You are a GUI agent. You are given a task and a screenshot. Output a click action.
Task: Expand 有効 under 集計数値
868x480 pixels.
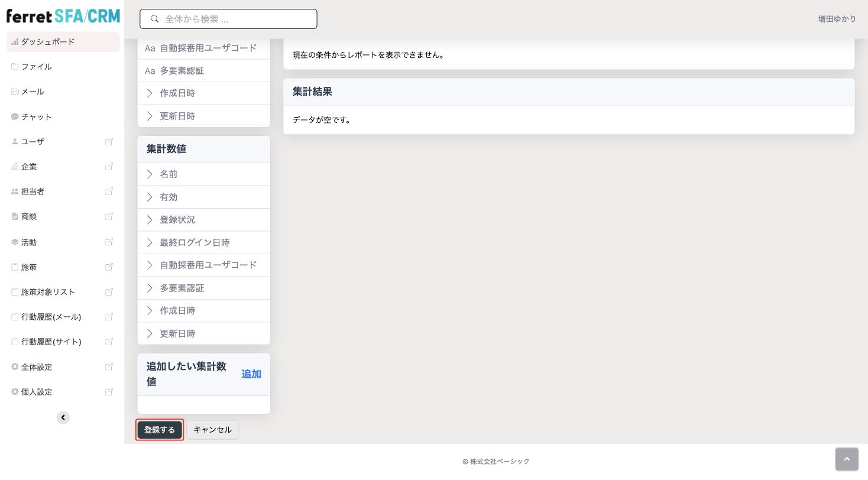point(203,197)
